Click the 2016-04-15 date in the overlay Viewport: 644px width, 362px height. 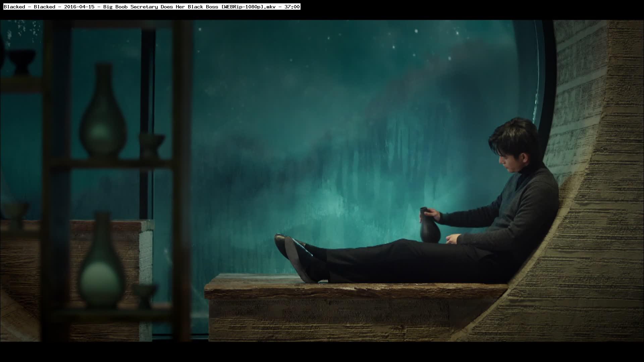pyautogui.click(x=79, y=7)
